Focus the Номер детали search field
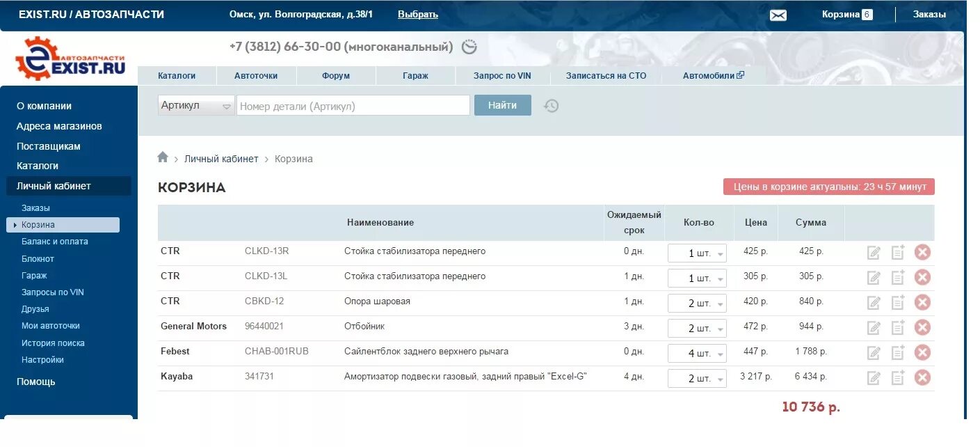Viewport: 980px width, 447px height. coord(353,105)
